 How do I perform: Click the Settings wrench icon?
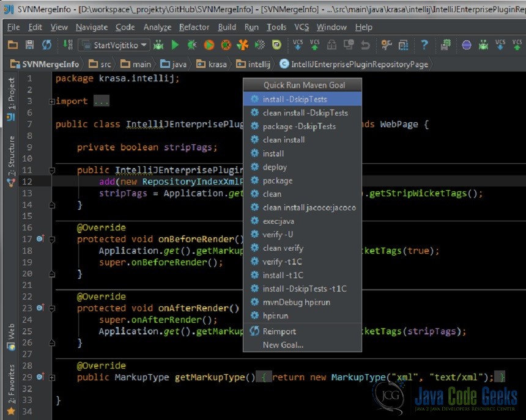387,45
